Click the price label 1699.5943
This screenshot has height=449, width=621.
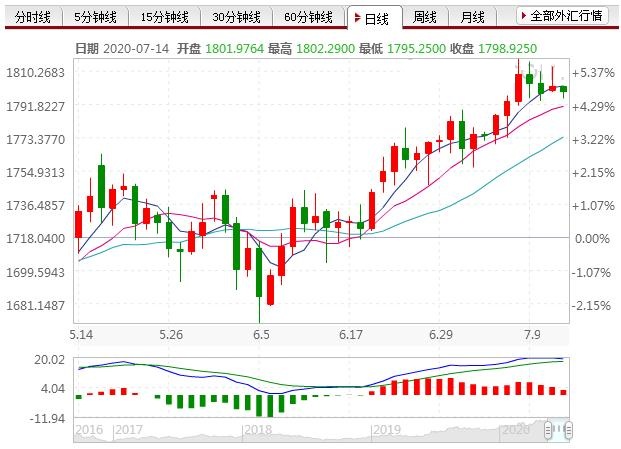pyautogui.click(x=35, y=272)
